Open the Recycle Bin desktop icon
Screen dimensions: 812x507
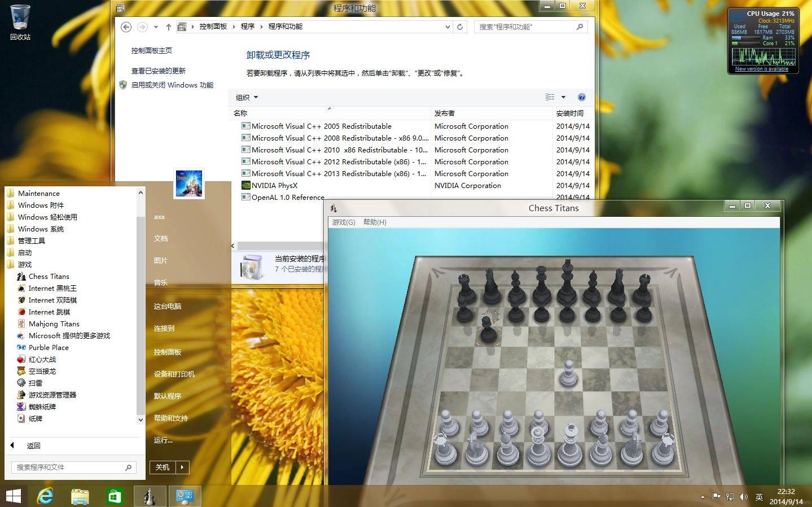pos(20,23)
